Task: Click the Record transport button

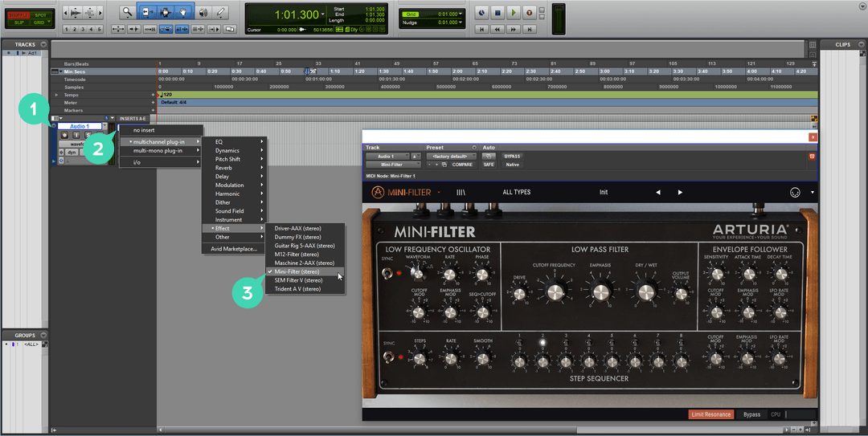Action: (529, 12)
